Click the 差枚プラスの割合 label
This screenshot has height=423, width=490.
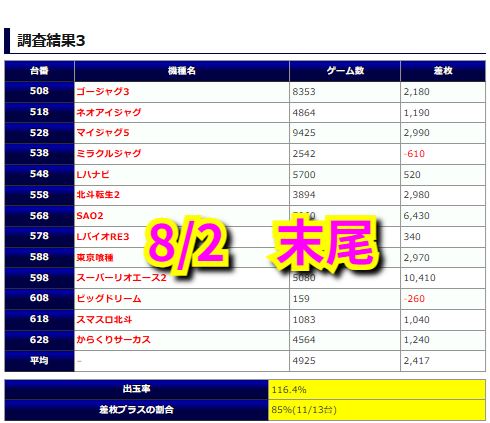[x=136, y=410]
